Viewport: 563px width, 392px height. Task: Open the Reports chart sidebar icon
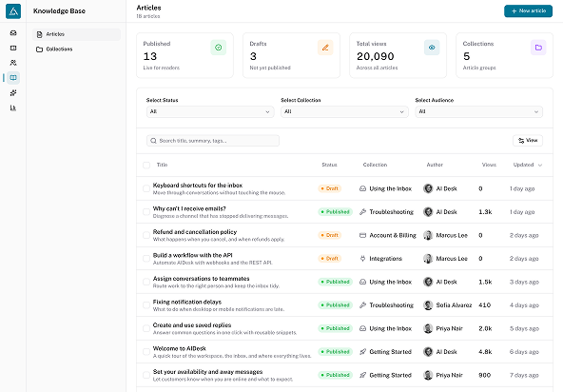point(13,108)
